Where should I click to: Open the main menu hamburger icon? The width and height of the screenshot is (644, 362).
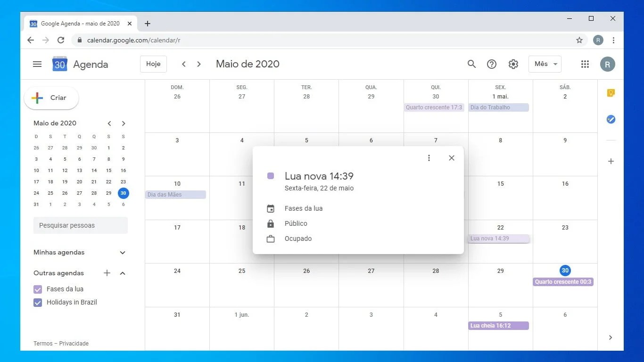click(37, 64)
